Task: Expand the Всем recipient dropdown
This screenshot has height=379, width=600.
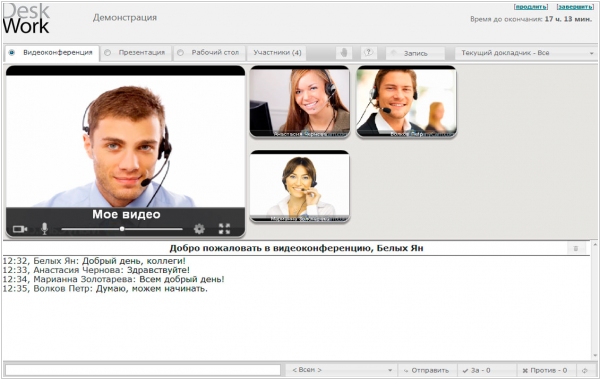Action: [x=341, y=370]
